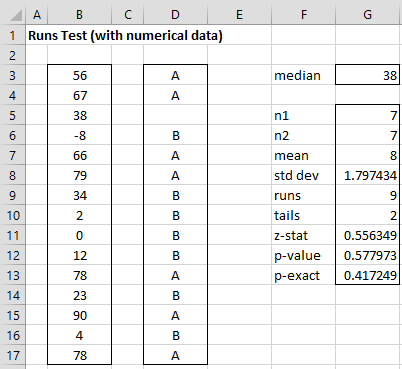Viewport: 402px width, 369px height.
Task: Select cell B10 containing 2
Action: tap(80, 215)
